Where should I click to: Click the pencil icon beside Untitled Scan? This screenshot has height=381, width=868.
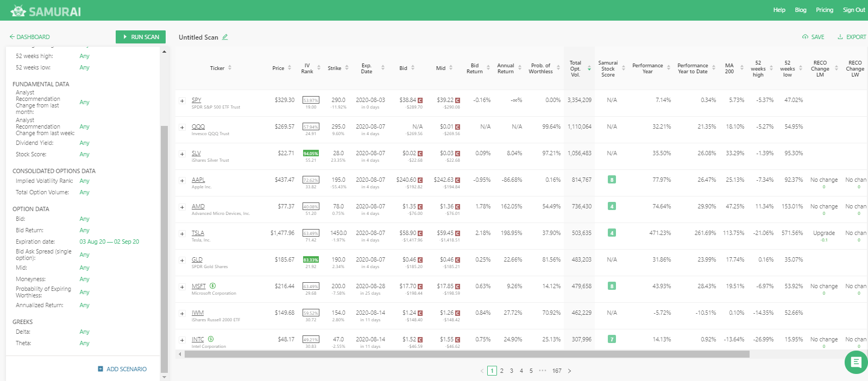225,37
